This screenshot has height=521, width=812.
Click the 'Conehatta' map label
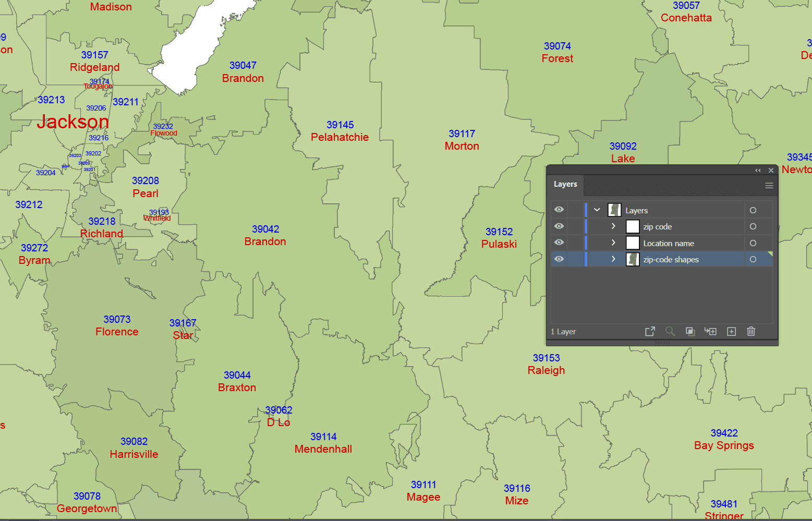point(686,18)
